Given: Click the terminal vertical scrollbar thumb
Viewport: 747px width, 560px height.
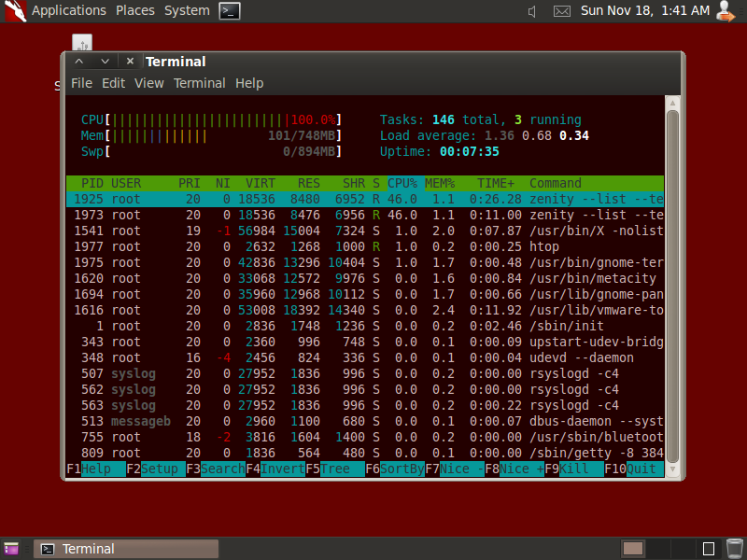Looking at the screenshot, I should pyautogui.click(x=672, y=287).
